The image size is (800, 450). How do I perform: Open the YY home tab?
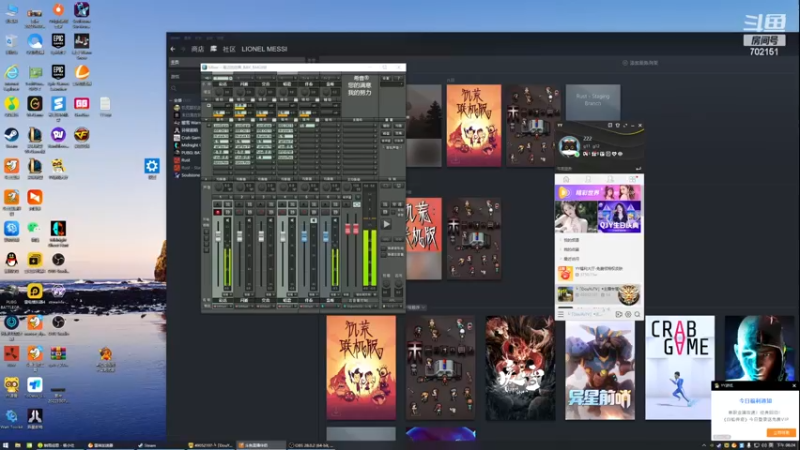tap(566, 180)
